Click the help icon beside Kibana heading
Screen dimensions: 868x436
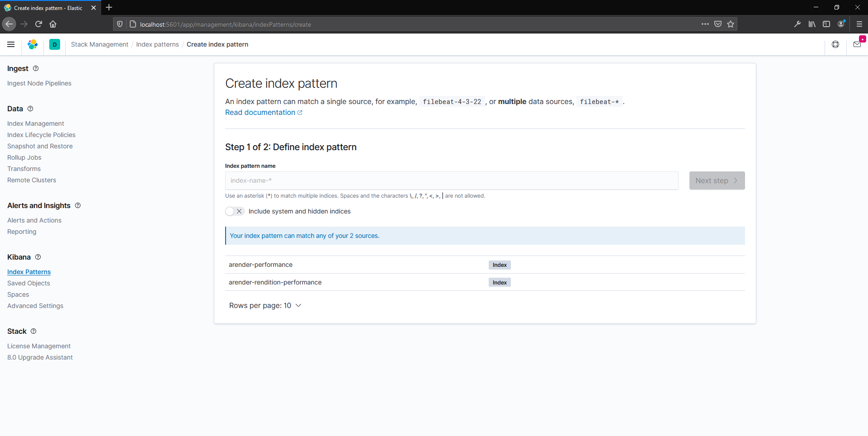[38, 257]
